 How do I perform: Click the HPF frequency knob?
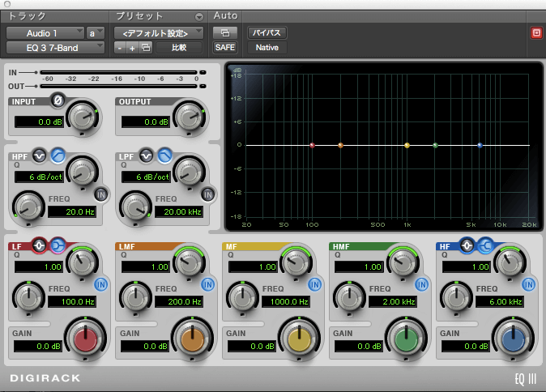click(x=28, y=208)
